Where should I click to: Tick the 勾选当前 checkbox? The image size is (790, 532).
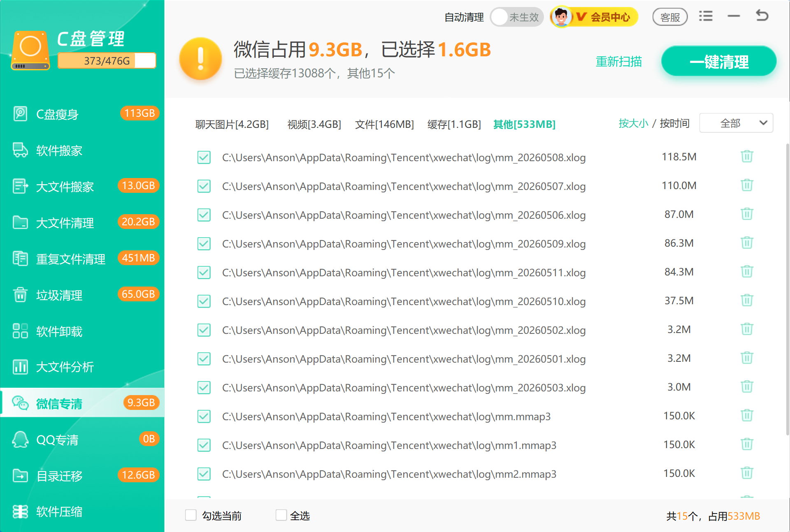point(191,515)
